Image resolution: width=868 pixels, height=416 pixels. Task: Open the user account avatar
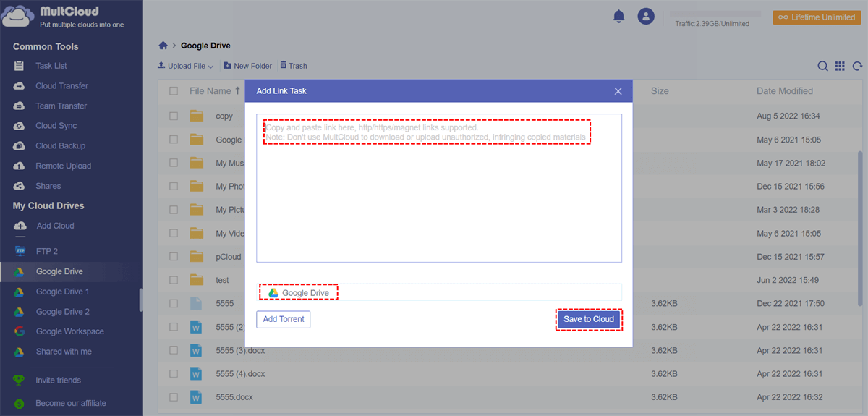click(x=645, y=16)
